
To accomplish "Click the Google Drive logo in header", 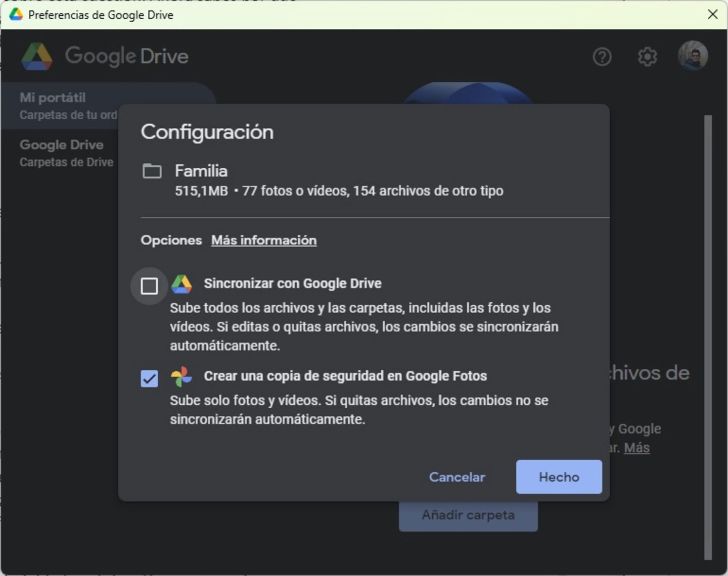I will (x=37, y=56).
